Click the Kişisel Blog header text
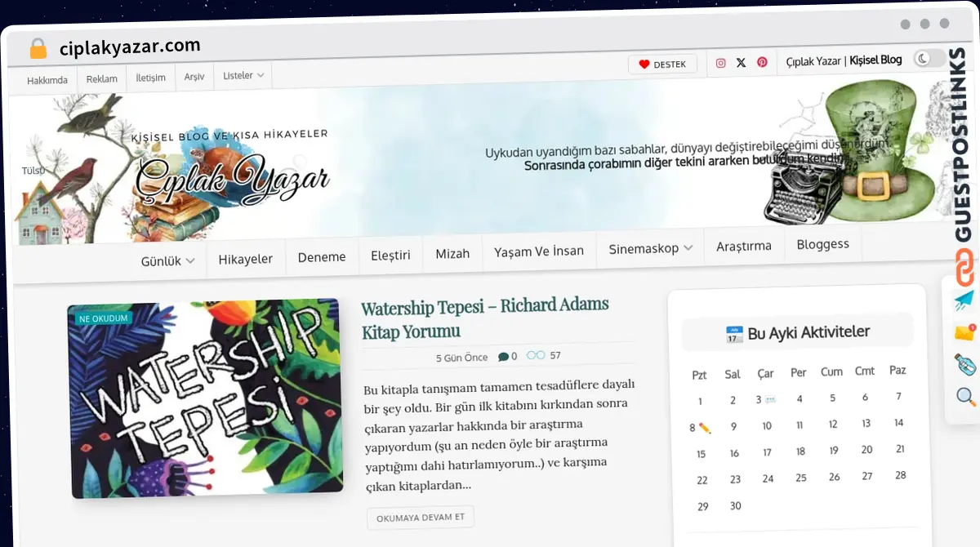Screen dimensions: 980x547 coord(875,60)
